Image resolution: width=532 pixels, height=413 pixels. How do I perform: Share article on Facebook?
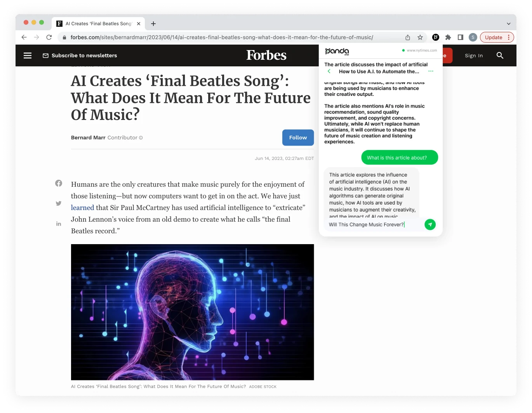click(59, 183)
